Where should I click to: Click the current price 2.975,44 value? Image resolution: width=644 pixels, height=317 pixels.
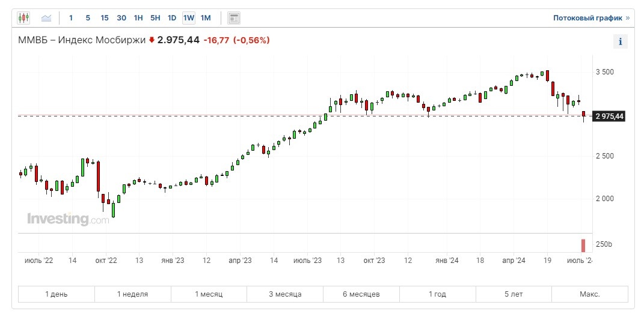coord(179,40)
